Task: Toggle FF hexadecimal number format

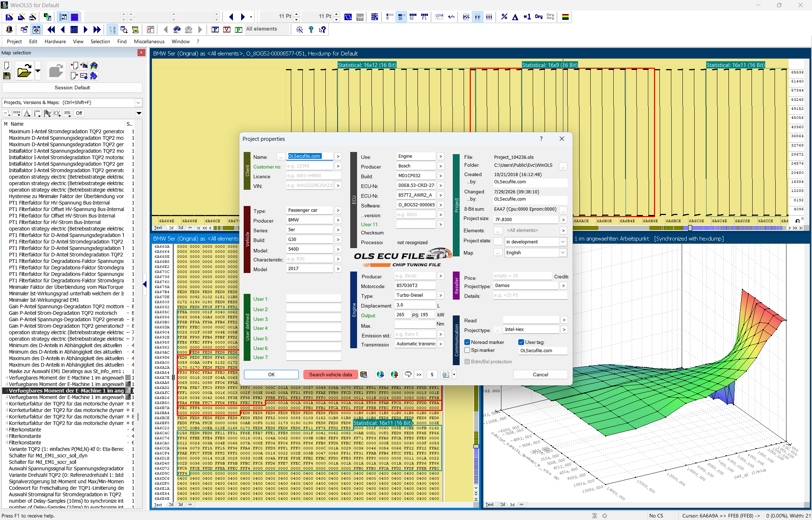Action: click(x=478, y=17)
